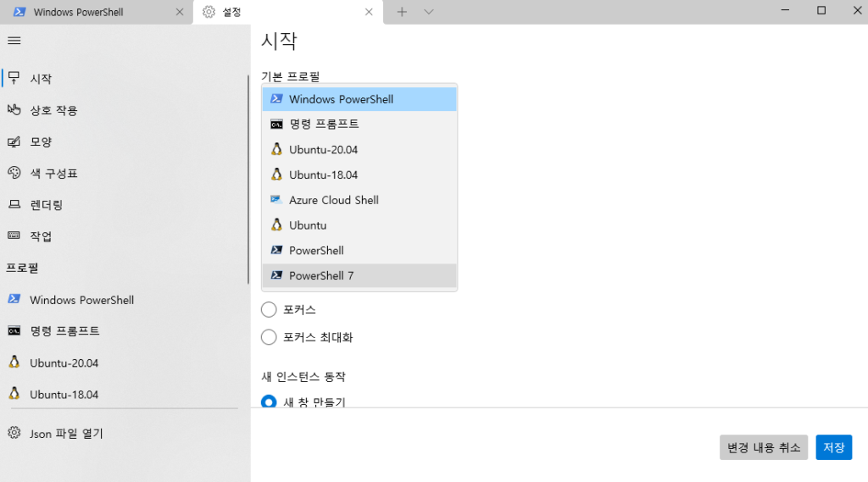Expand the new tab profile dropdown chevron
The width and height of the screenshot is (868, 482).
(x=428, y=12)
